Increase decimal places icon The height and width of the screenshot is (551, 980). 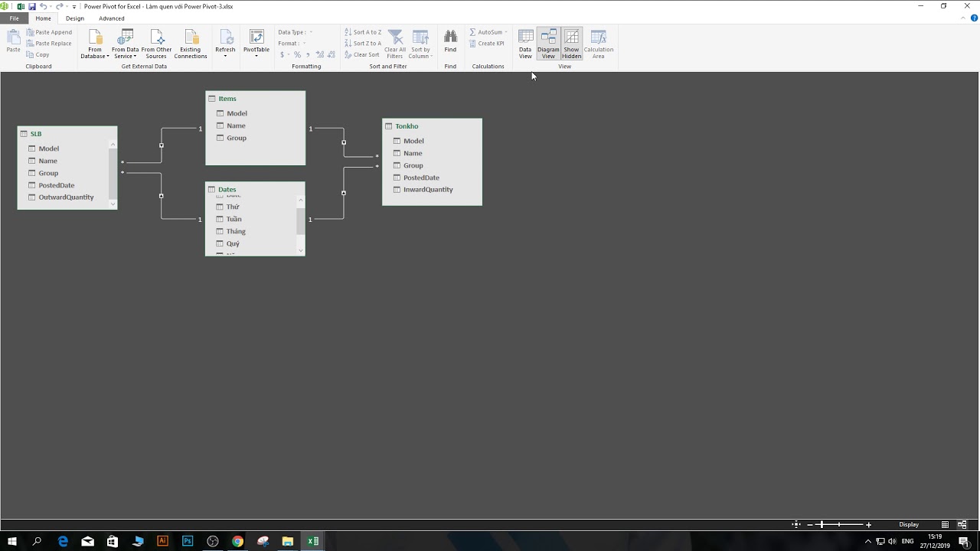[x=319, y=55]
